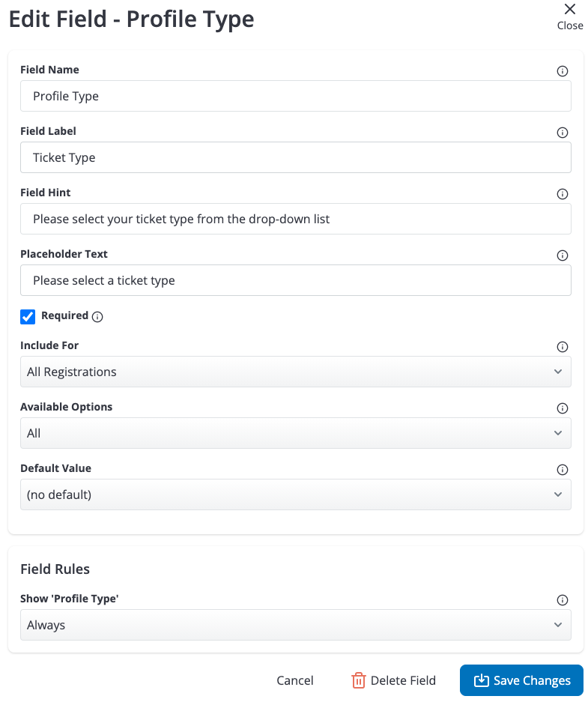Uncheck the Required checkbox
The height and width of the screenshot is (714, 588).
[28, 316]
